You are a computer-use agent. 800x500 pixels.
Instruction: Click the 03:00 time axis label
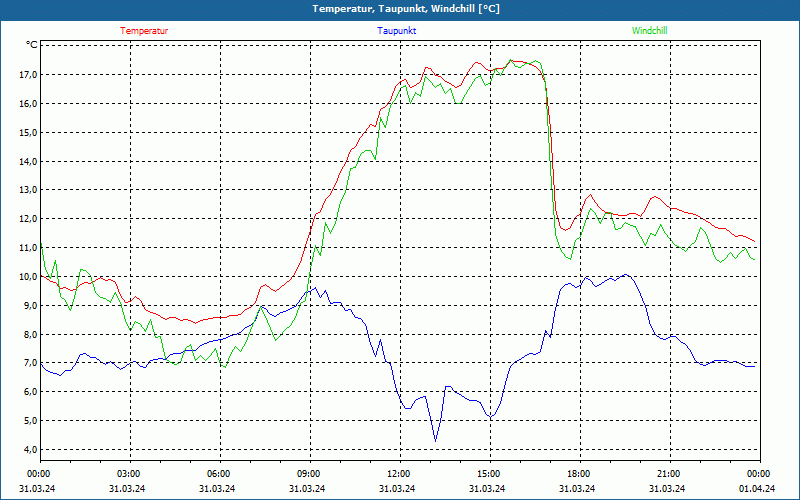(130, 474)
